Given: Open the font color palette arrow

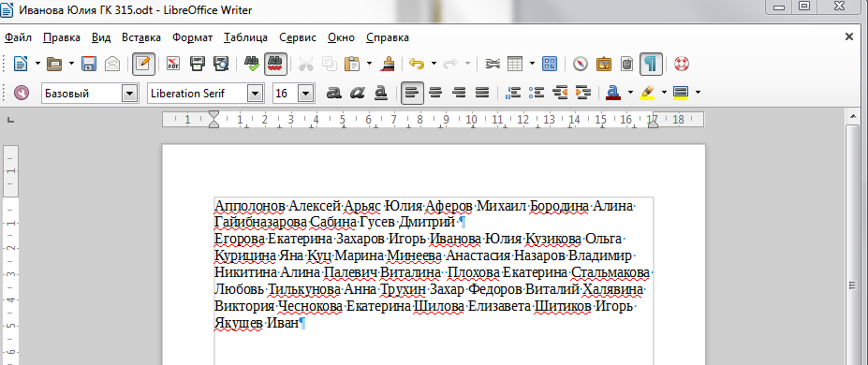Looking at the screenshot, I should click(630, 93).
